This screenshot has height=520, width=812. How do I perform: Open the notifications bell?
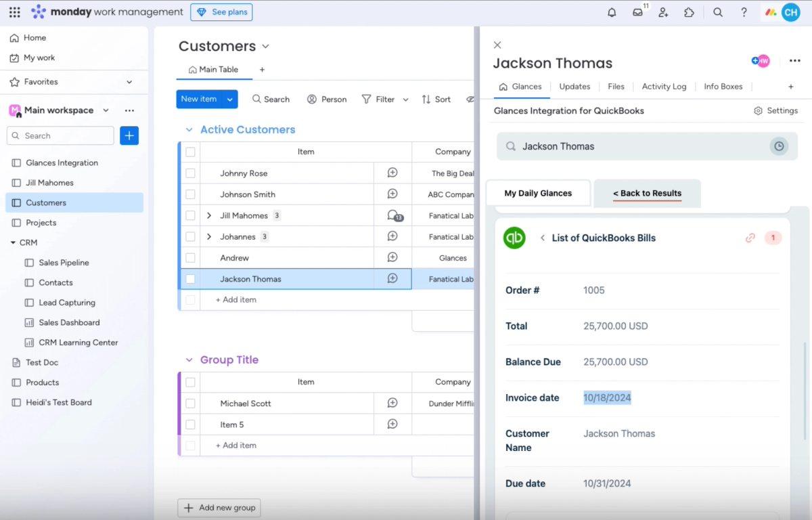612,12
